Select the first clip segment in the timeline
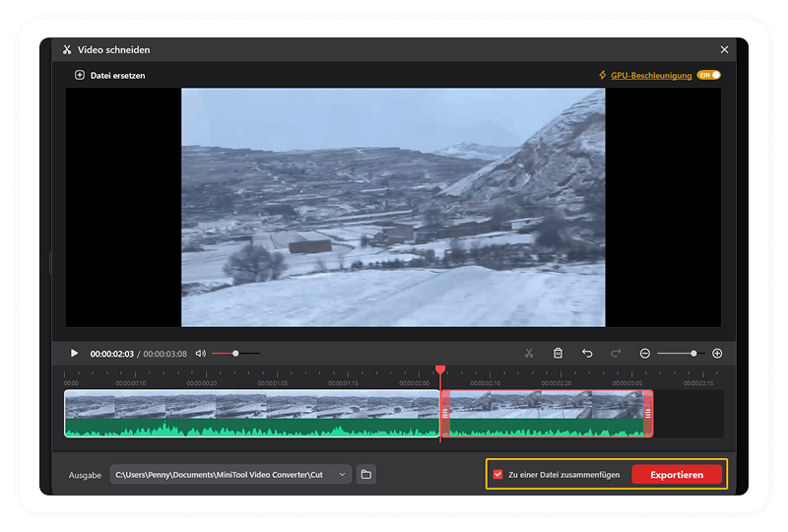 pos(252,414)
